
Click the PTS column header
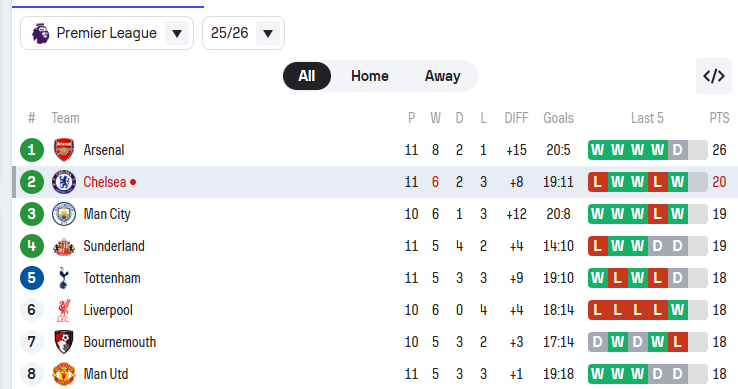[719, 118]
